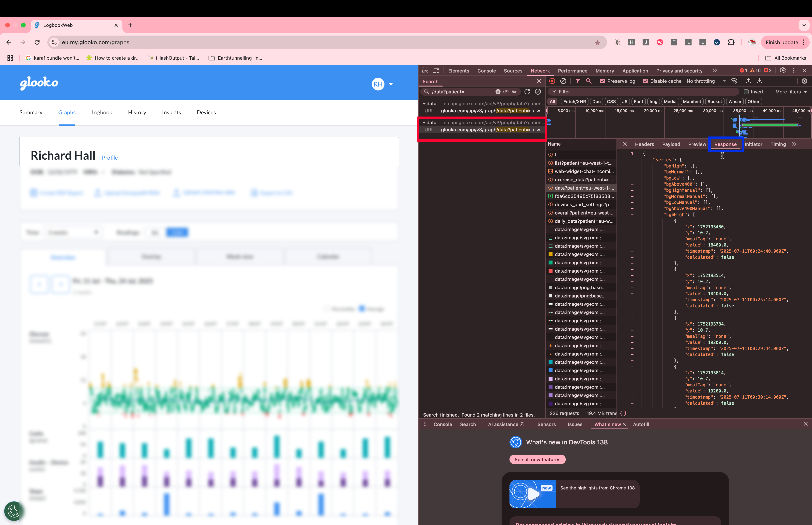Screen dimensions: 812x525
Task: Check the Invert filter checkbox
Action: [x=746, y=92]
